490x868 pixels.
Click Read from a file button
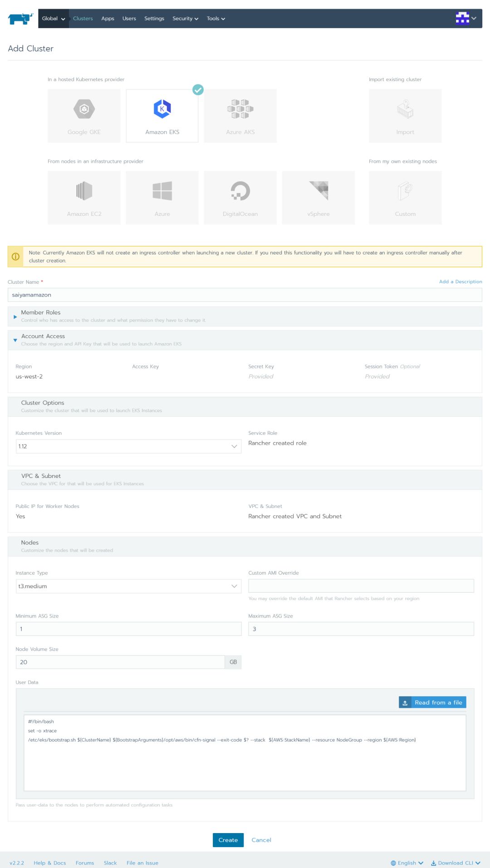(x=432, y=702)
